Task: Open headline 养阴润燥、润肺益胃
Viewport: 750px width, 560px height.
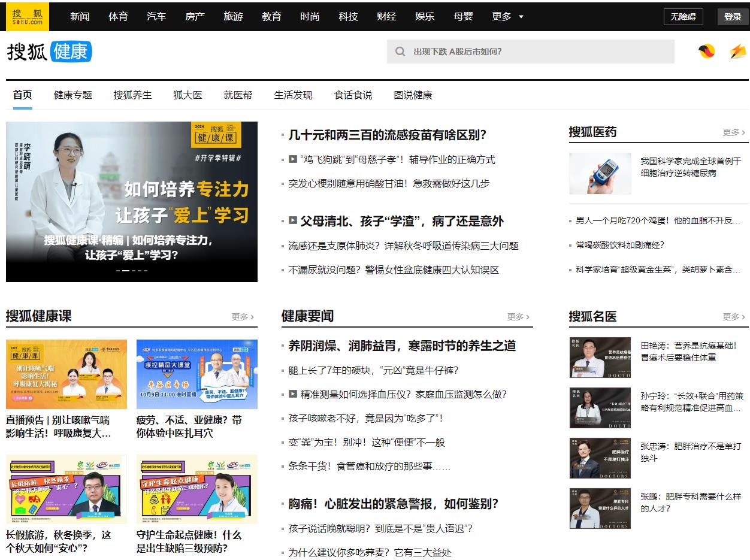Action: [x=402, y=346]
